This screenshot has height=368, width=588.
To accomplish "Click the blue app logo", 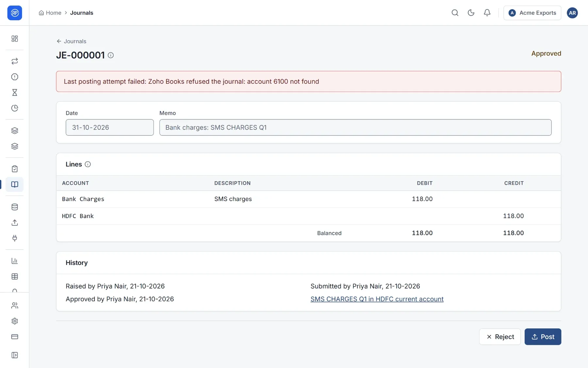I will click(15, 13).
